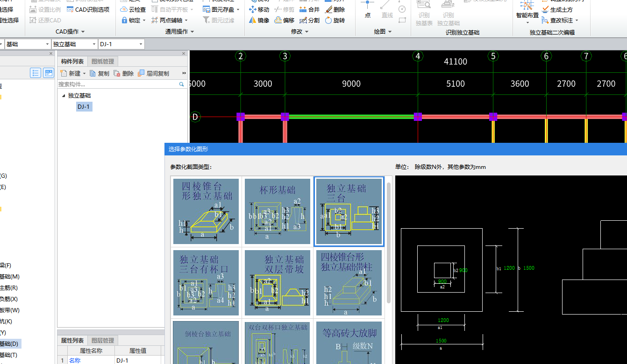Viewport: 627px width, 364px height.
Task: Choose 独立基础双层带坡 thumbnail
Action: click(278, 283)
